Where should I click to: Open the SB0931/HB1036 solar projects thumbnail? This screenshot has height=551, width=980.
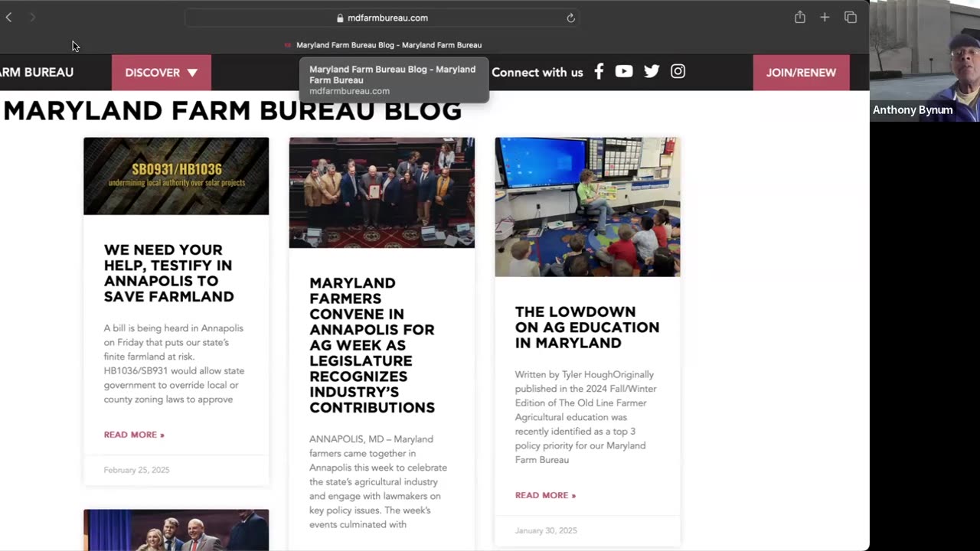(x=176, y=176)
